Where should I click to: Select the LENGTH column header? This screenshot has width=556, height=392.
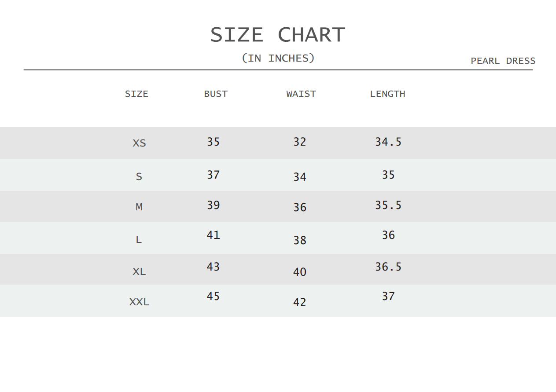click(x=387, y=94)
